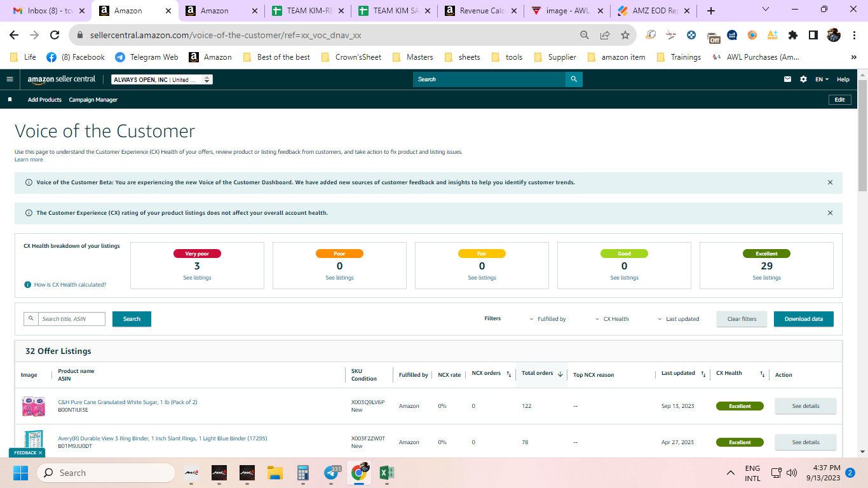Bookmark this page with the star icon
The height and width of the screenshot is (488, 868).
pyautogui.click(x=625, y=36)
